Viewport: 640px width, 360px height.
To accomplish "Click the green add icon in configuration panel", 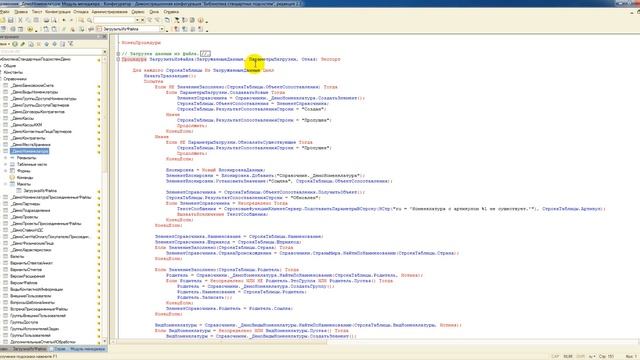I will click(15, 44).
